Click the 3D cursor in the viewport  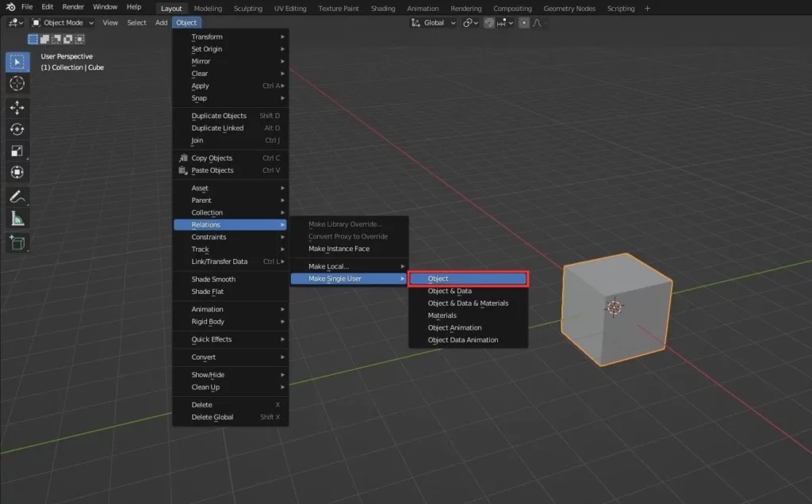coord(615,307)
